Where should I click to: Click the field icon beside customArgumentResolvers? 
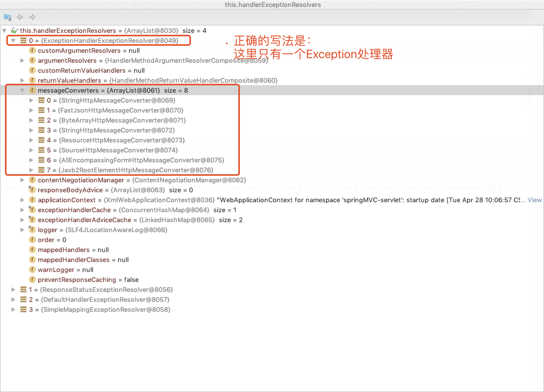tap(32, 50)
